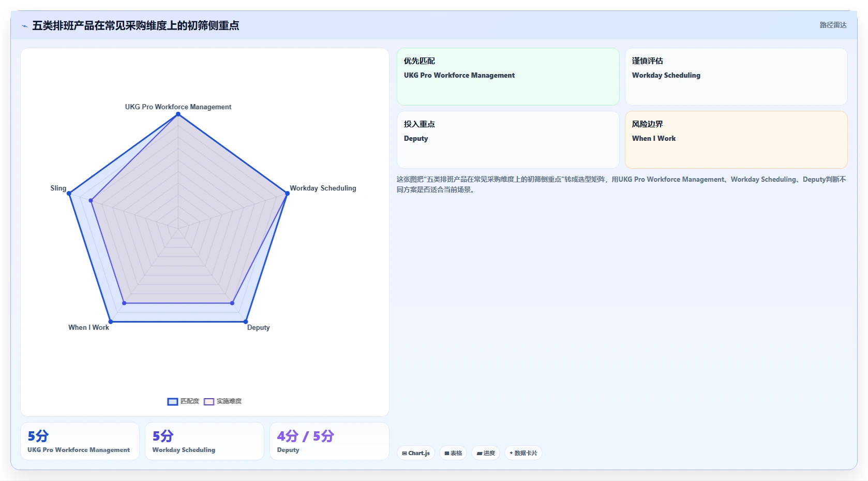Viewport: 868px width, 481px height.
Task: Click the outer Sling data point
Action: pyautogui.click(x=69, y=194)
